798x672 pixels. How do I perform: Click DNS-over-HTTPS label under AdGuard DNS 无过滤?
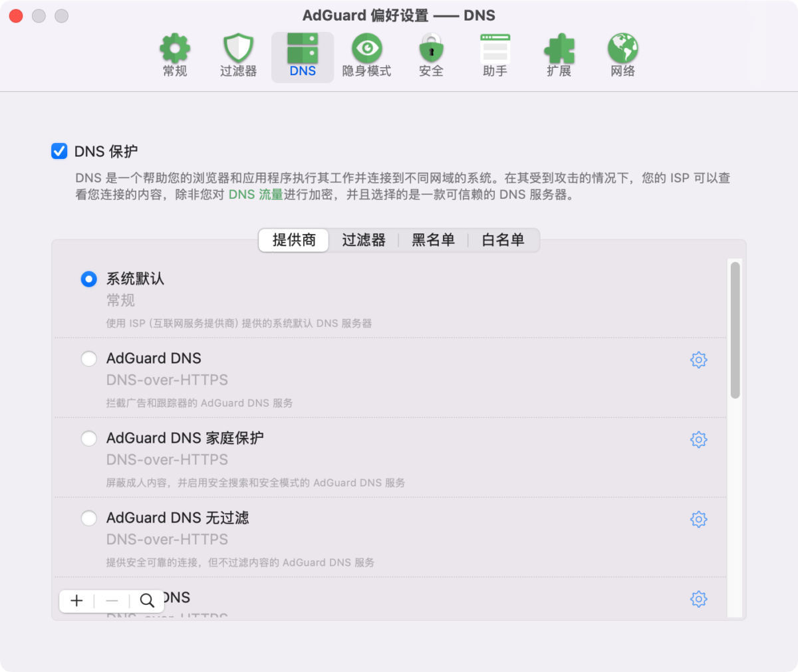(167, 539)
